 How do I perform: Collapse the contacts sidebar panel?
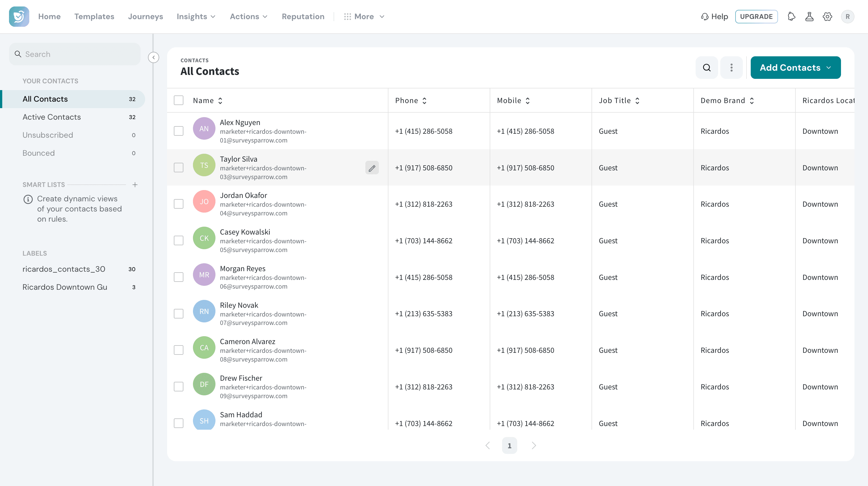click(154, 57)
